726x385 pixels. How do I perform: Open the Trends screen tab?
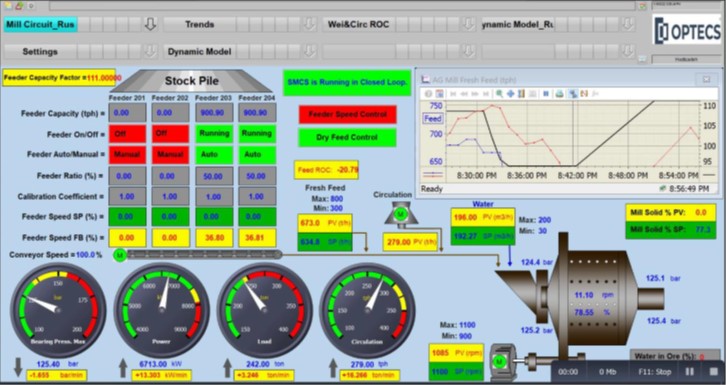point(200,25)
